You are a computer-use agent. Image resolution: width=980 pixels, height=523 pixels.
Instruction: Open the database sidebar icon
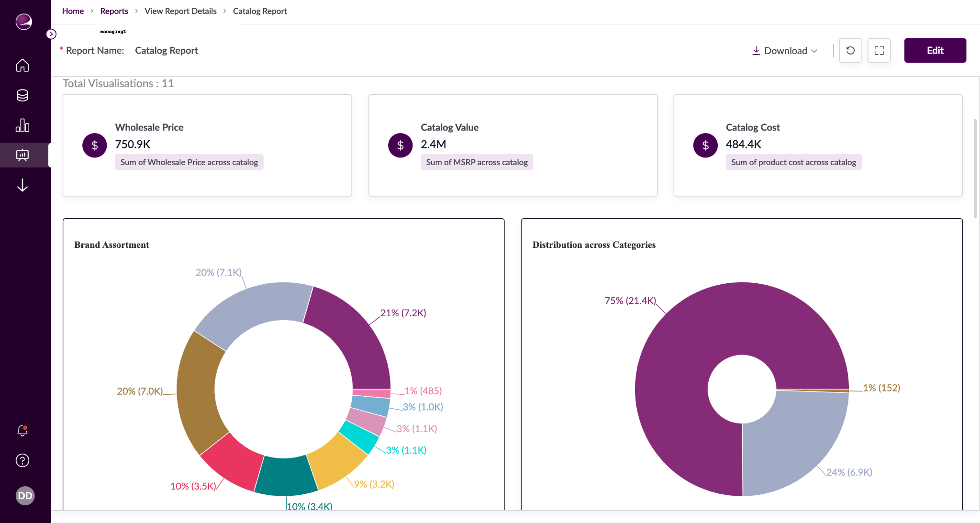22,95
